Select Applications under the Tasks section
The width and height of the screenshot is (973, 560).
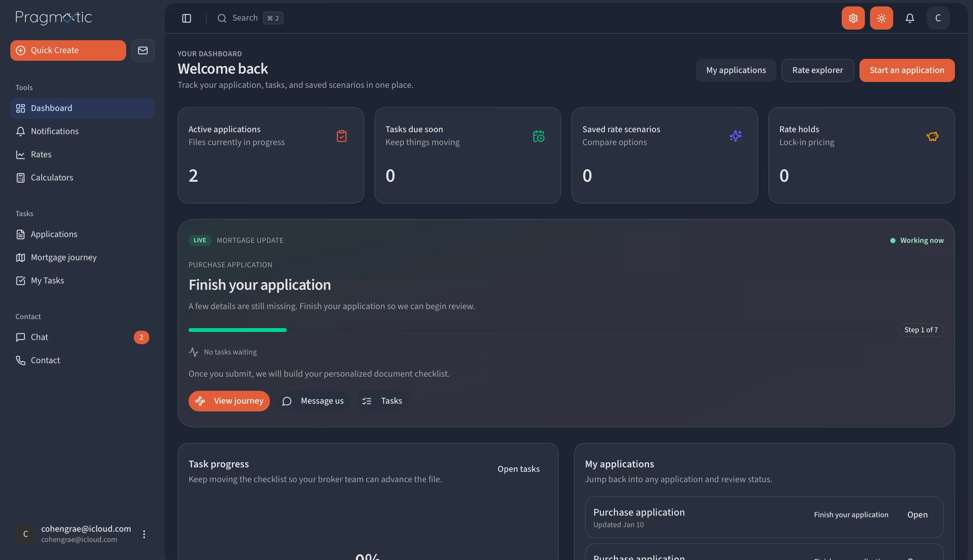(x=54, y=234)
